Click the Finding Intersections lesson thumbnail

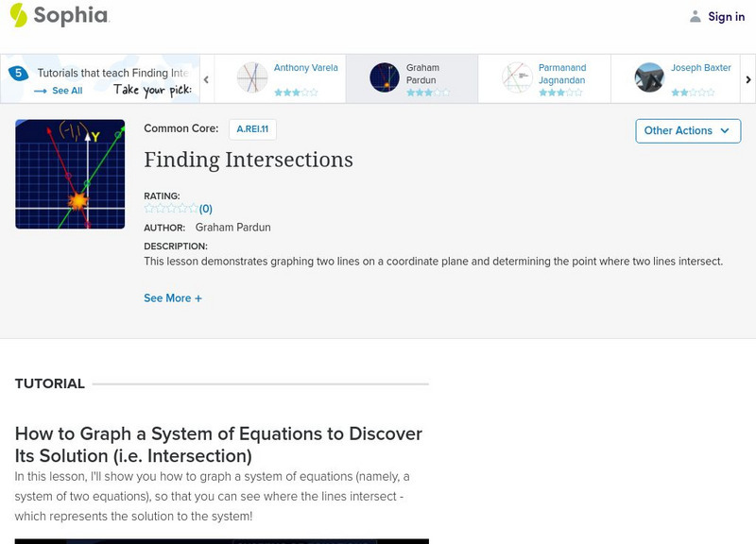(70, 174)
